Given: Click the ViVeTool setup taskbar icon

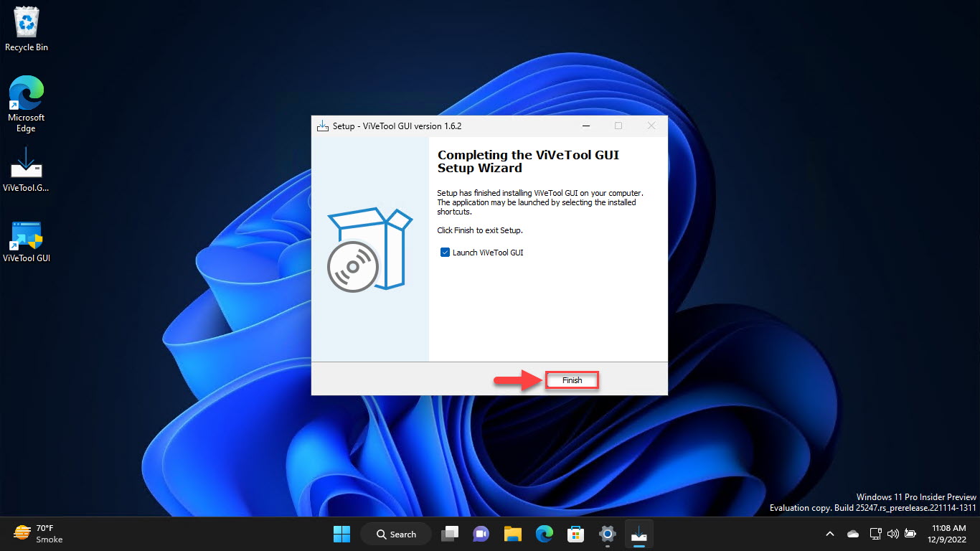Looking at the screenshot, I should (x=638, y=534).
